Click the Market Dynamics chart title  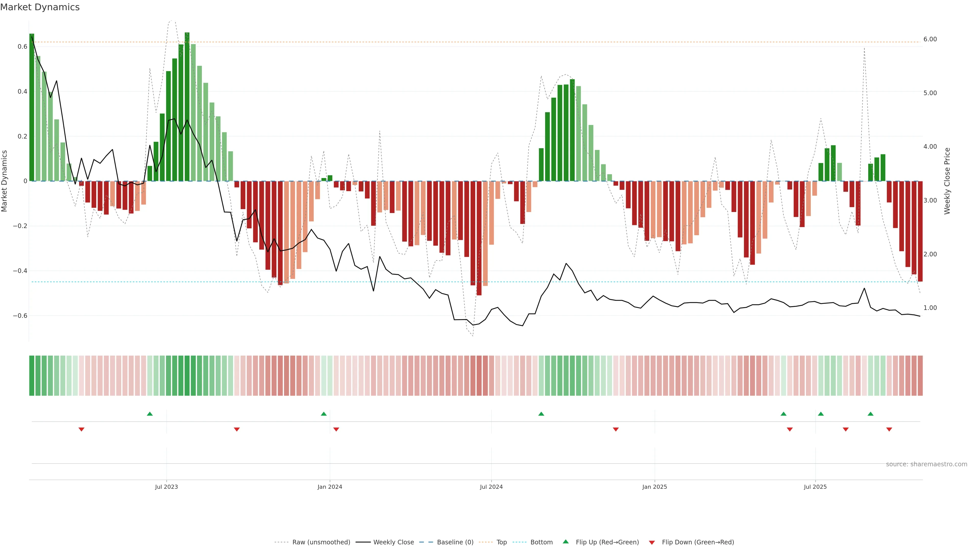(x=40, y=7)
